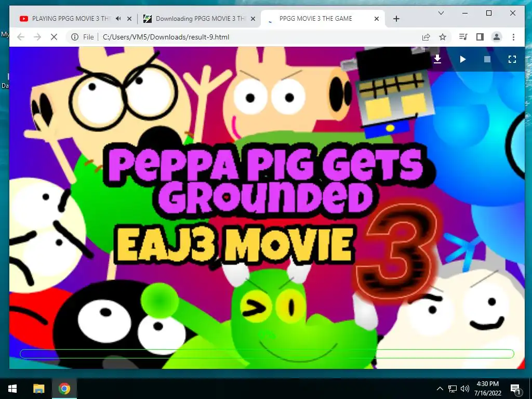Open the tab search dropdown arrow

coord(441,13)
